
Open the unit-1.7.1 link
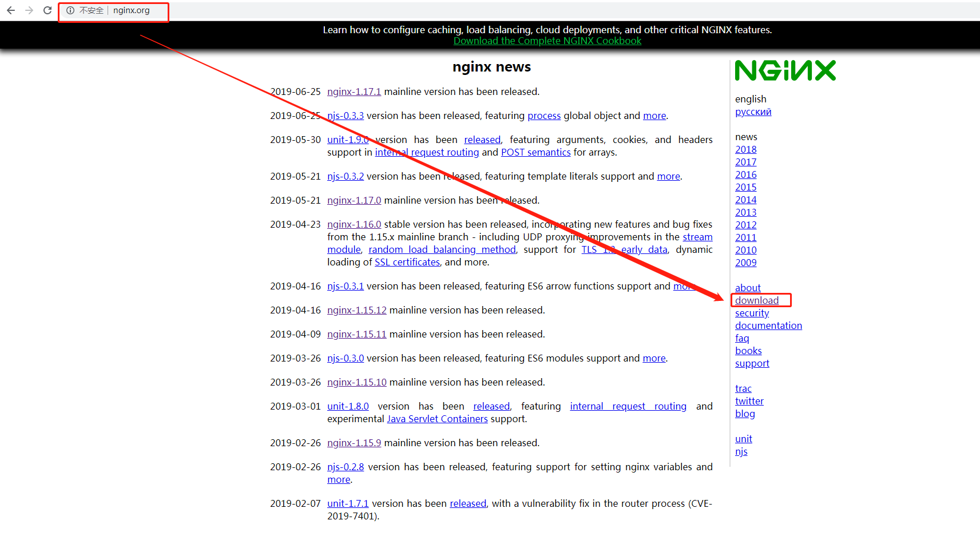click(x=348, y=503)
